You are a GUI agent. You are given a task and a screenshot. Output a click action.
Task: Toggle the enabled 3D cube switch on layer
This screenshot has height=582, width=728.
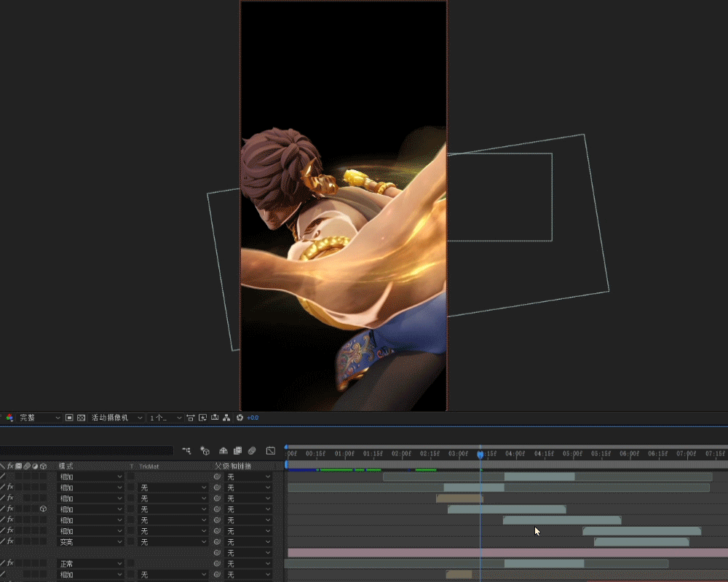tap(43, 509)
